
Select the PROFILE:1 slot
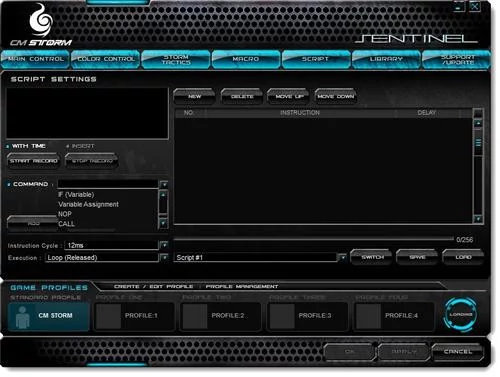click(135, 316)
